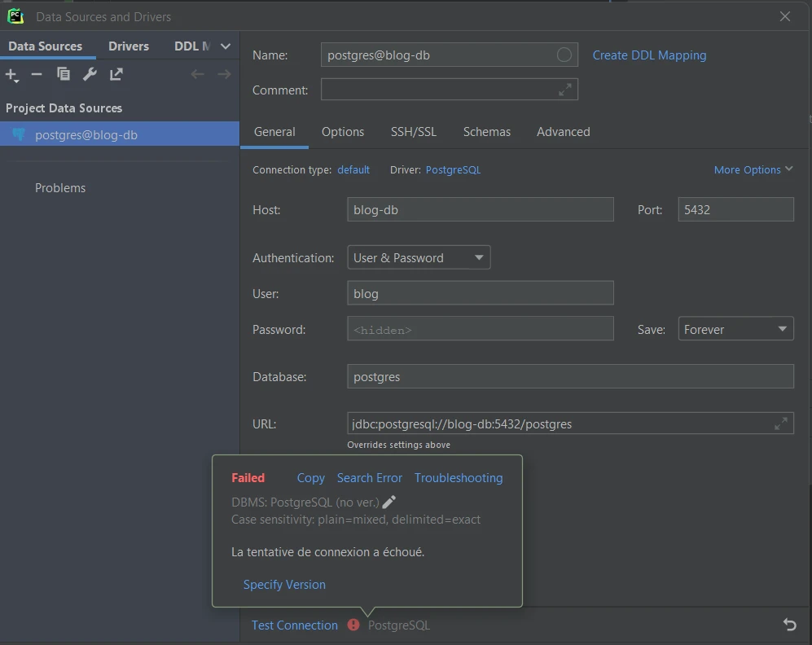The height and width of the screenshot is (645, 812).
Task: Open the Authentication dropdown
Action: [419, 258]
